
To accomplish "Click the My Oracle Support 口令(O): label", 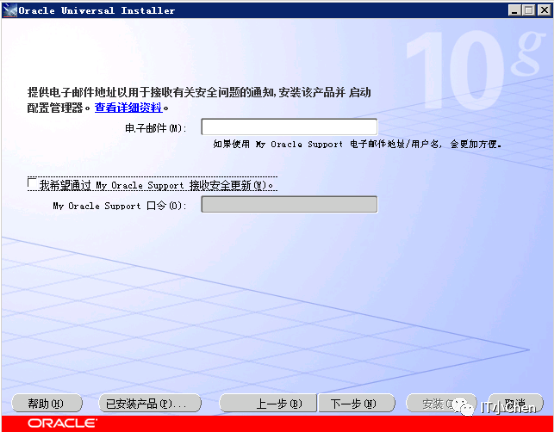I will point(119,206).
